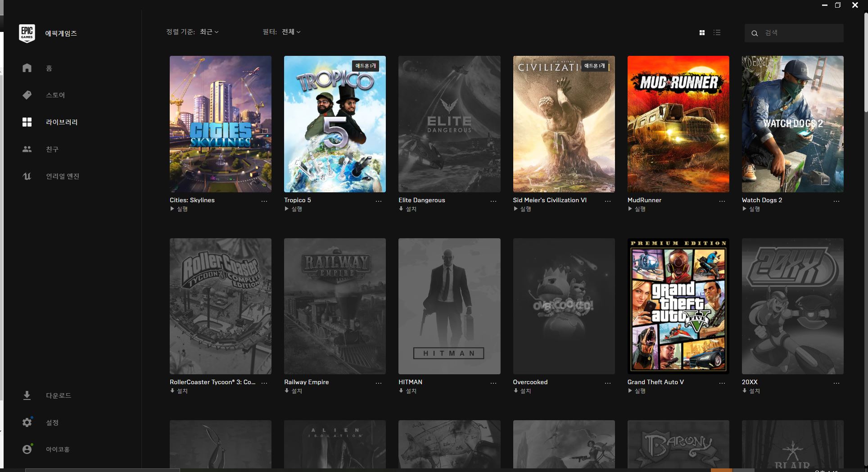The height and width of the screenshot is (472, 868).
Task: Open the 다운로드 menu item
Action: coord(59,395)
